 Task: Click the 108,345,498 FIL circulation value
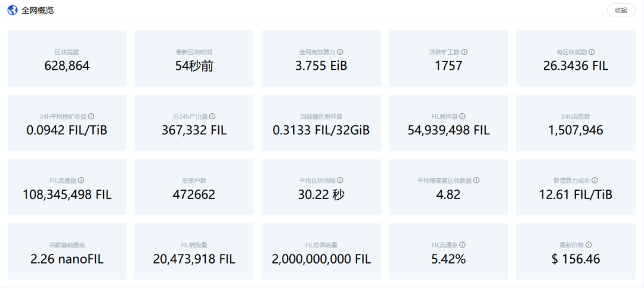point(67,194)
